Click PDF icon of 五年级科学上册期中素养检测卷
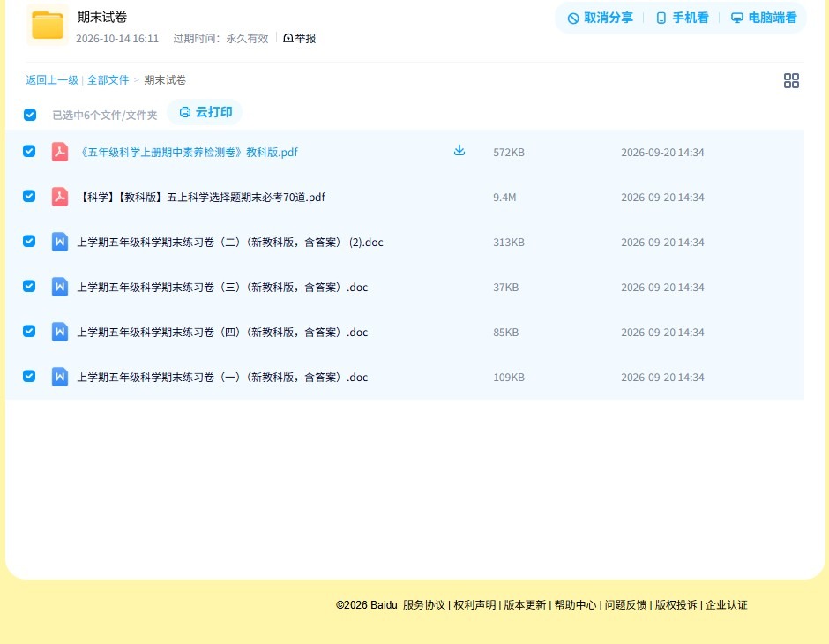The width and height of the screenshot is (829, 644). click(x=60, y=152)
